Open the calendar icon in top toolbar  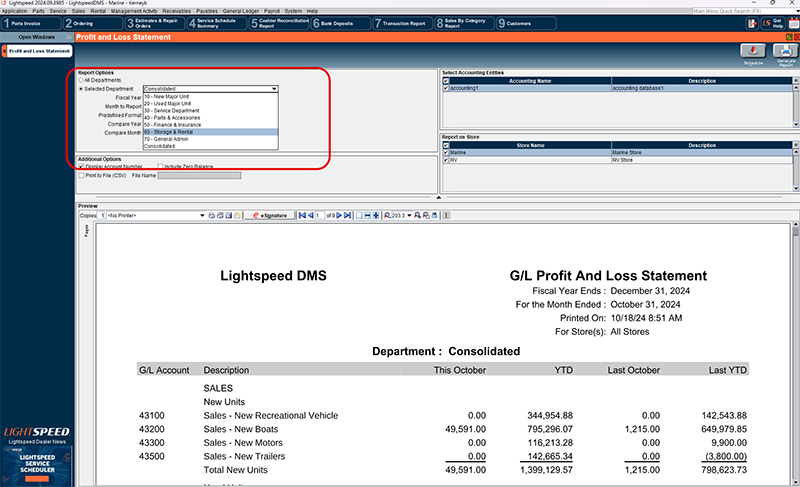(x=794, y=23)
